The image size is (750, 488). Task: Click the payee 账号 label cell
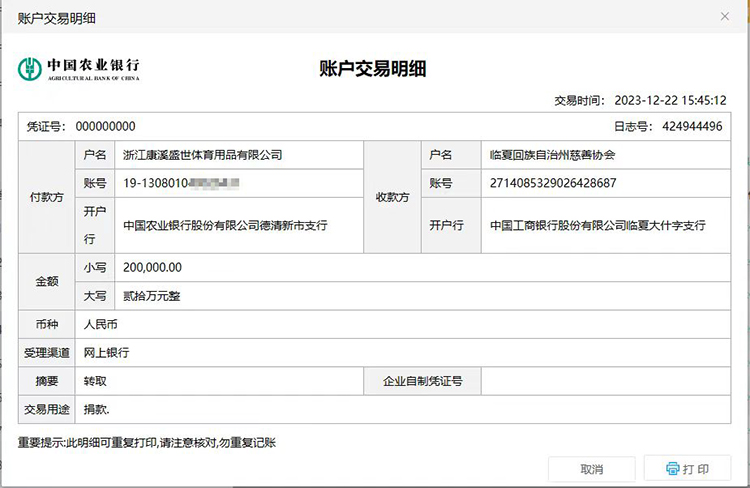click(x=451, y=183)
